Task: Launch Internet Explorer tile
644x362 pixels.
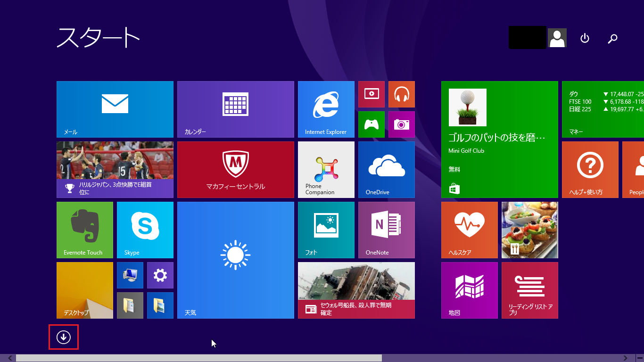Action: (326, 109)
